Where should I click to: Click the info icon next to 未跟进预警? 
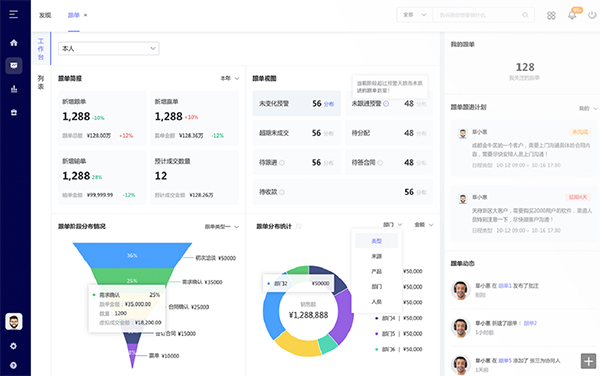click(x=386, y=104)
